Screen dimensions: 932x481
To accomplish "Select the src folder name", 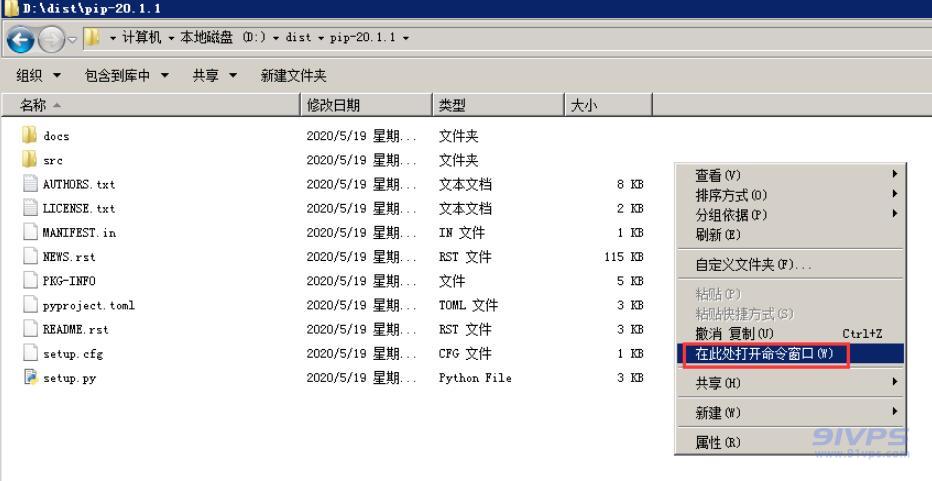I will pos(52,161).
